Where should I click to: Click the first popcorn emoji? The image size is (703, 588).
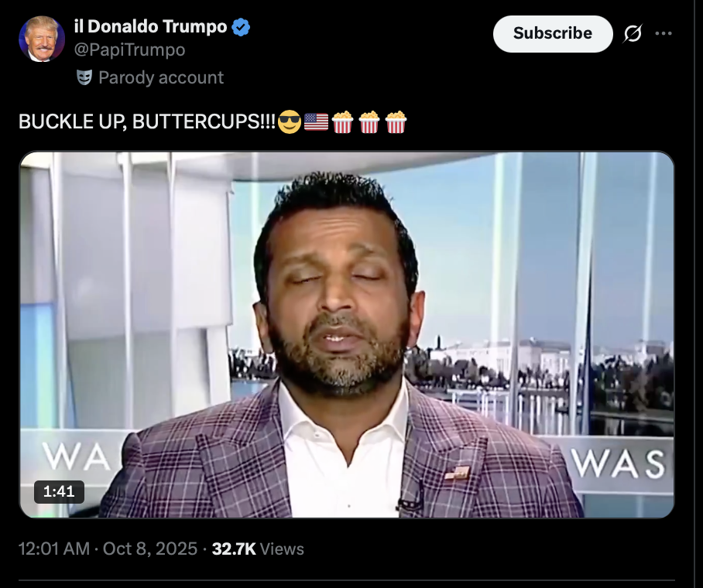(342, 122)
